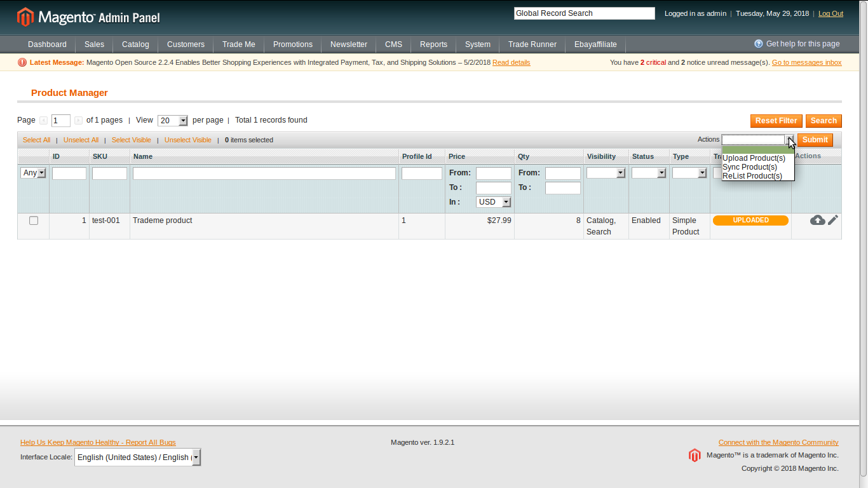868x488 pixels.
Task: Click Connect with the Magento Community link
Action: [x=778, y=442]
